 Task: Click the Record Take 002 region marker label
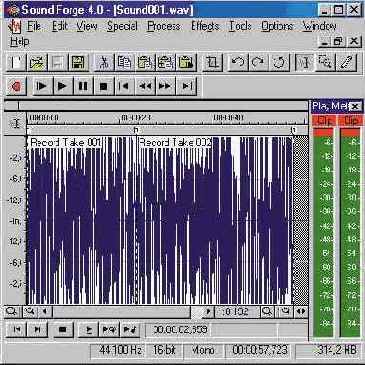pyautogui.click(x=175, y=143)
